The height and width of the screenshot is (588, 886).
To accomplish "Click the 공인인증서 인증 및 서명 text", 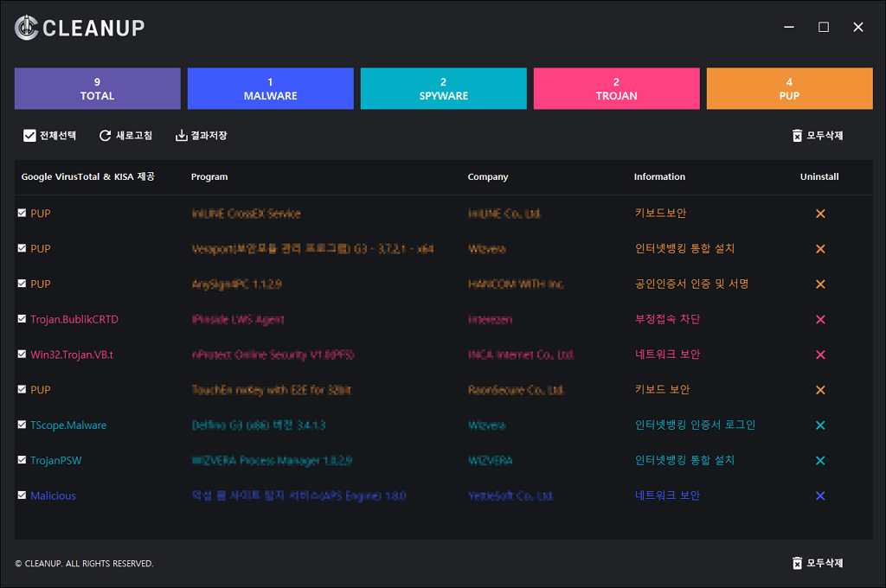I will tap(691, 284).
